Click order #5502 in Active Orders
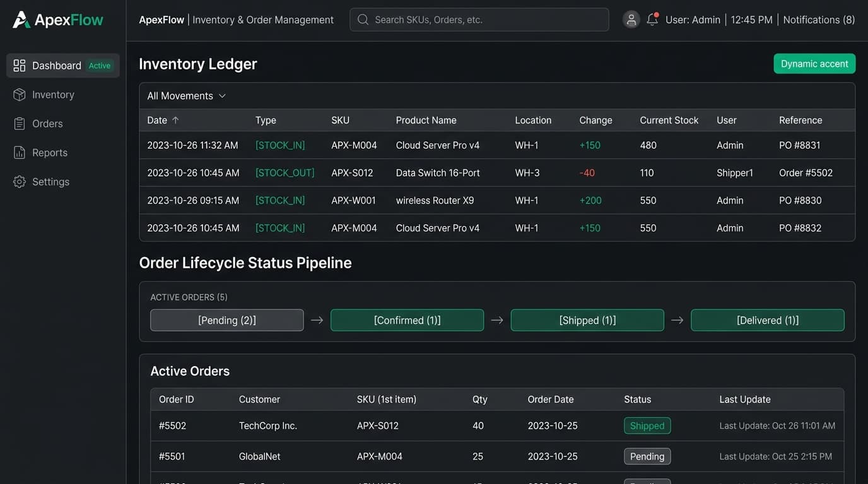 [x=172, y=426]
